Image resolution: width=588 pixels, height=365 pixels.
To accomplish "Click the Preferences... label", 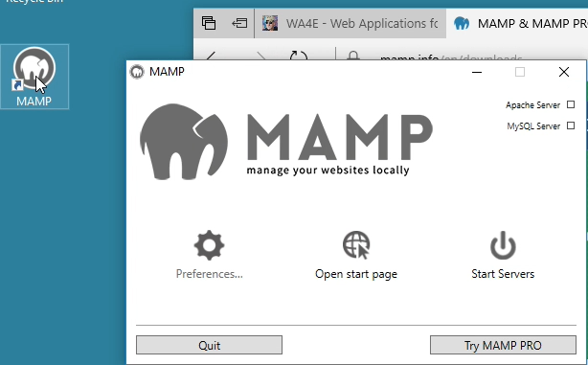I will coord(210,274).
